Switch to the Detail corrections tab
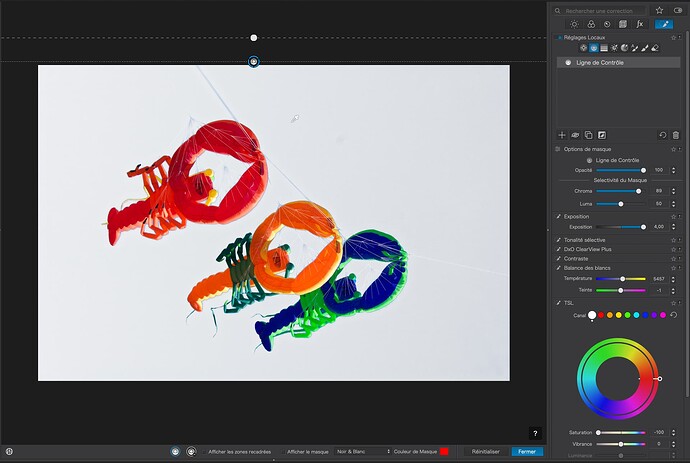The width and height of the screenshot is (690, 463). tap(607, 24)
